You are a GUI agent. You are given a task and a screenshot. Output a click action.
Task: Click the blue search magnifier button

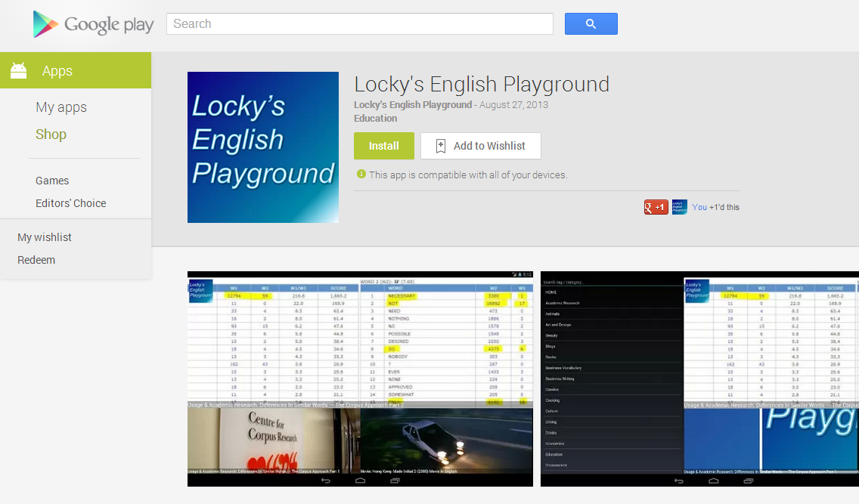click(x=591, y=23)
